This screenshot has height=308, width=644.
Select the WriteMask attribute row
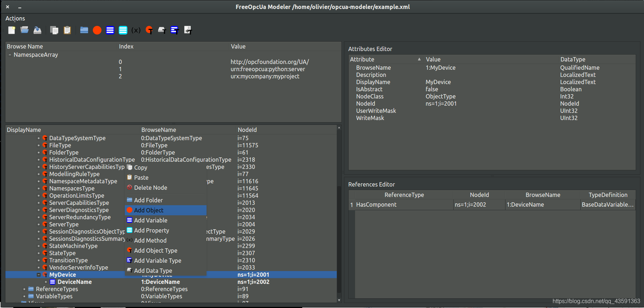tap(492, 118)
